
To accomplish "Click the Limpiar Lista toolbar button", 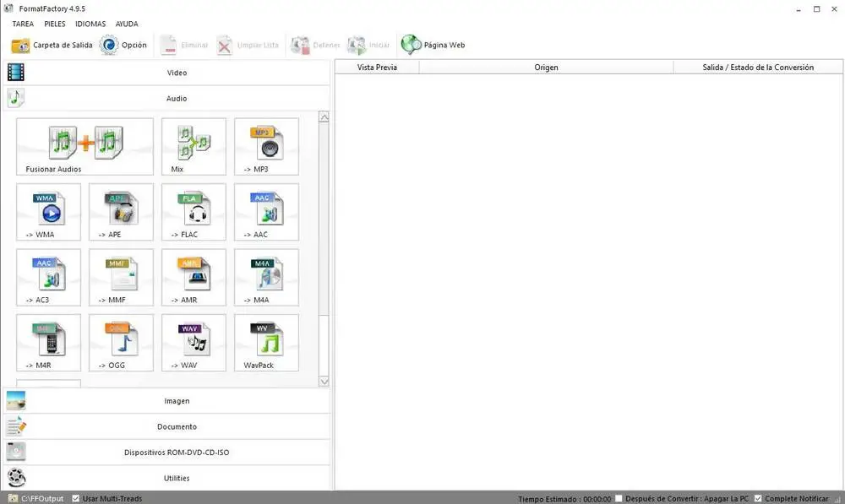I will pyautogui.click(x=248, y=46).
